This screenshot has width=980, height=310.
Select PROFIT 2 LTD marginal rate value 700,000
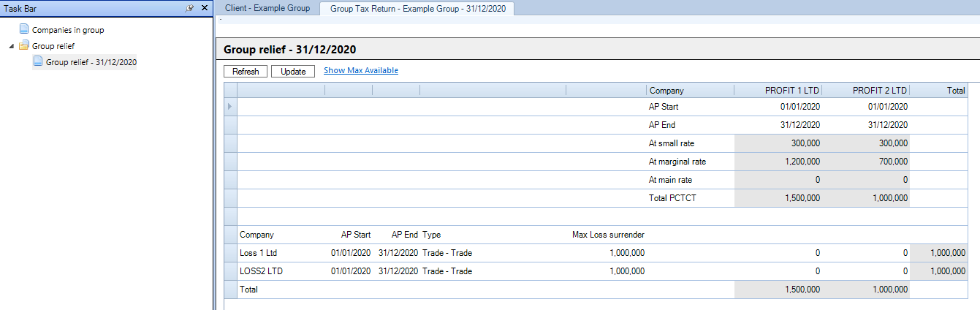[x=866, y=162]
